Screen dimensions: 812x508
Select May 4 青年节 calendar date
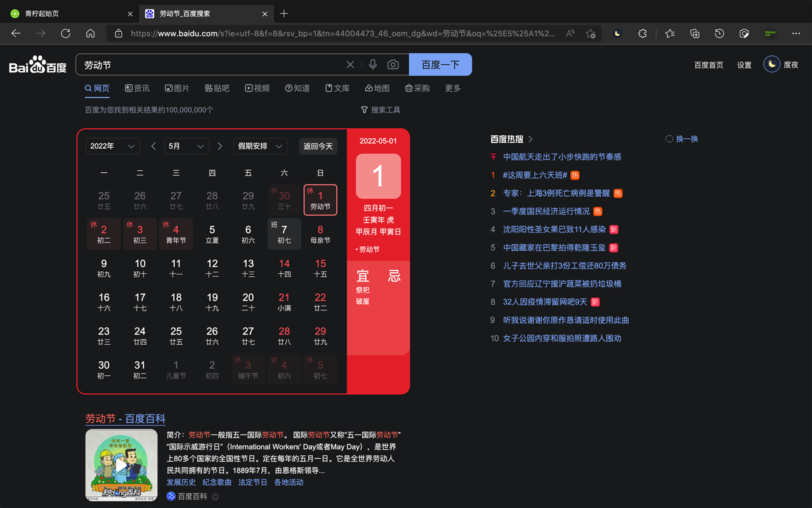pos(176,234)
